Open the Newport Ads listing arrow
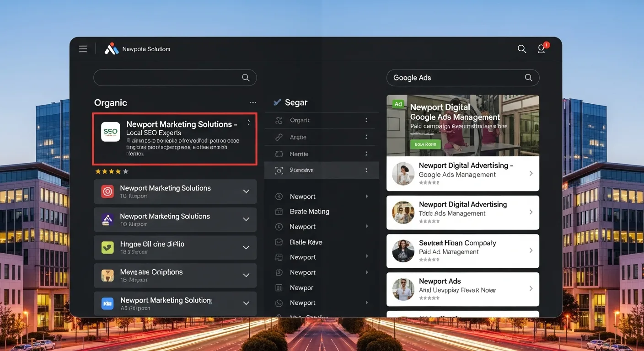Viewport: 644px width, 351px height. (x=531, y=288)
